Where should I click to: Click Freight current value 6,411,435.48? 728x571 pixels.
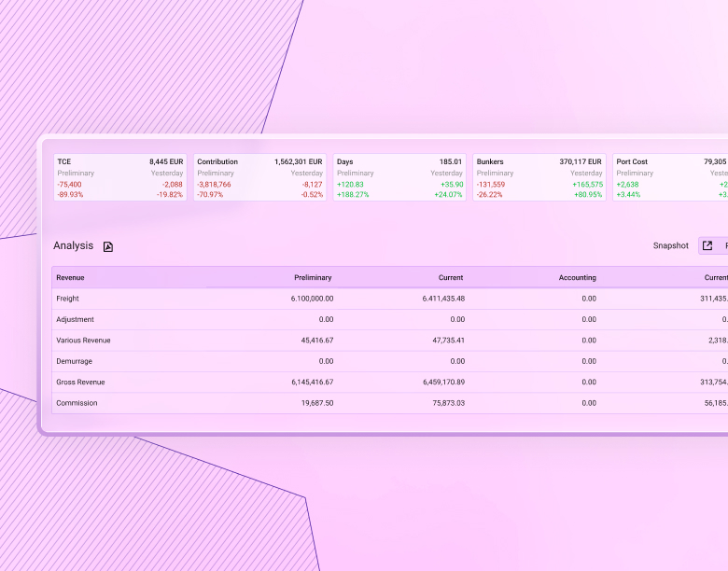443,299
